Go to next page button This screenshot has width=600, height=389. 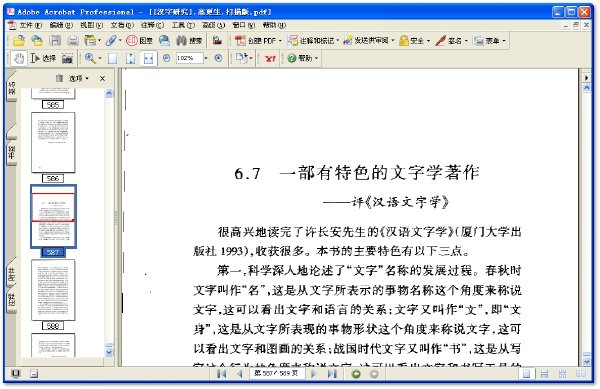(313, 374)
